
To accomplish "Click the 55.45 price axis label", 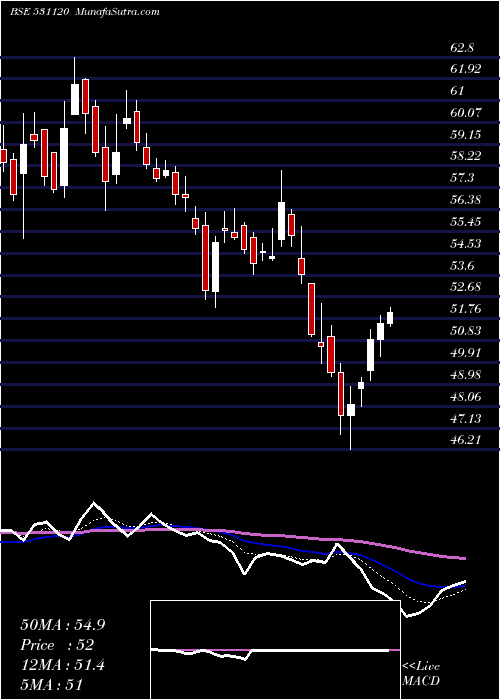I will coord(466,222).
